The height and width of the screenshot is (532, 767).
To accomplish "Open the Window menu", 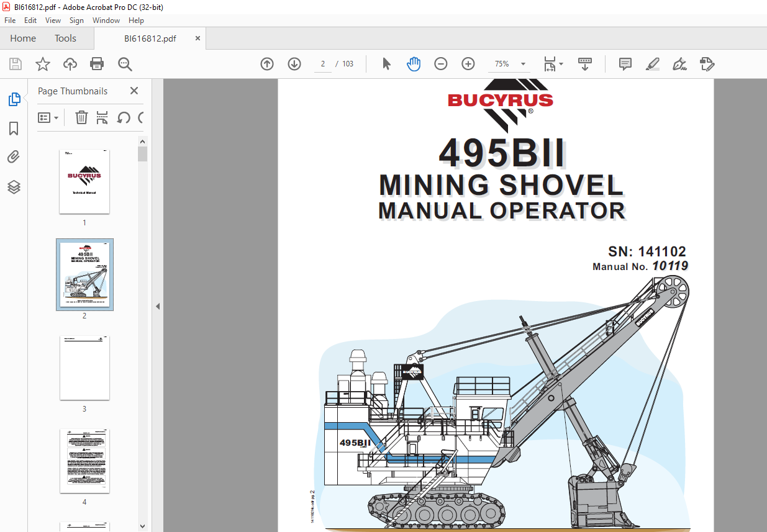I will pos(106,20).
